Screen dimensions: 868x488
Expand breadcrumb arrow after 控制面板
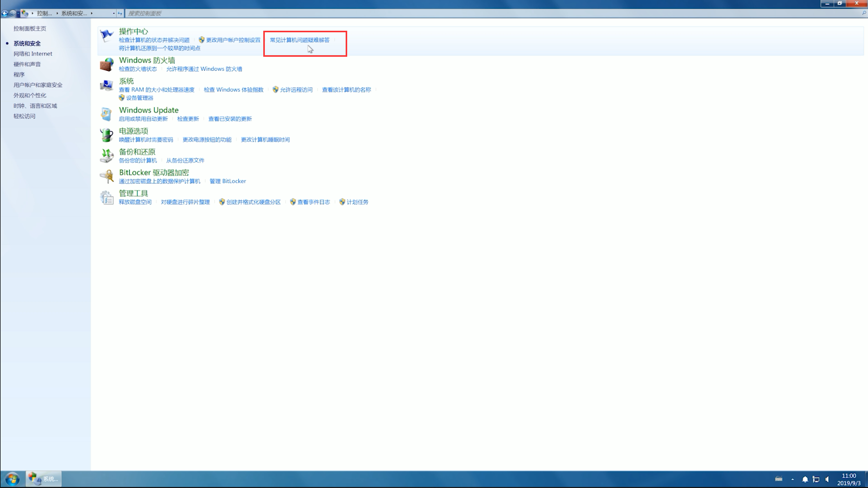(57, 13)
